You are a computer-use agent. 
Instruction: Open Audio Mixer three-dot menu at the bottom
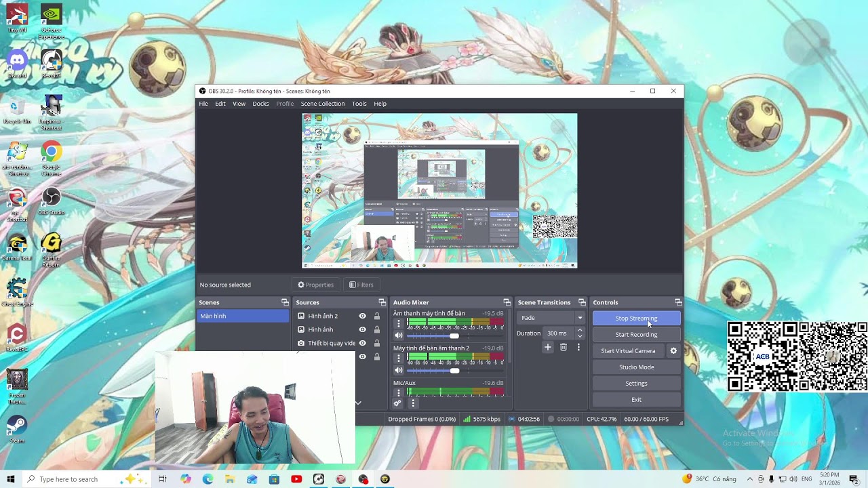click(413, 403)
